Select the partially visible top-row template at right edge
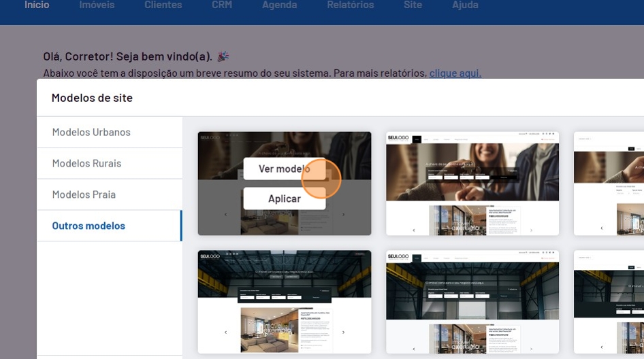Viewport: 644px width, 359px height. coord(609,184)
